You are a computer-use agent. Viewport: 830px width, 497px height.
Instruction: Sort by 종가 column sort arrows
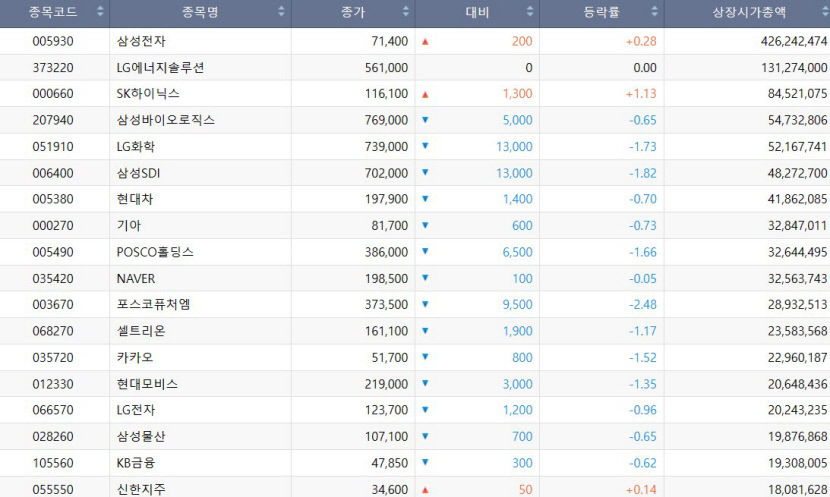(x=405, y=11)
